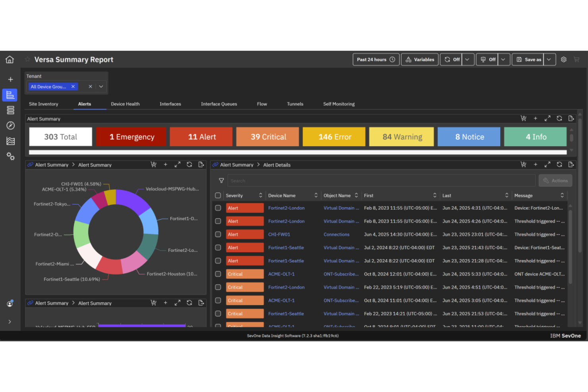Switch to the Flow tab
Viewport: 588px width, 392px height.
pos(262,104)
